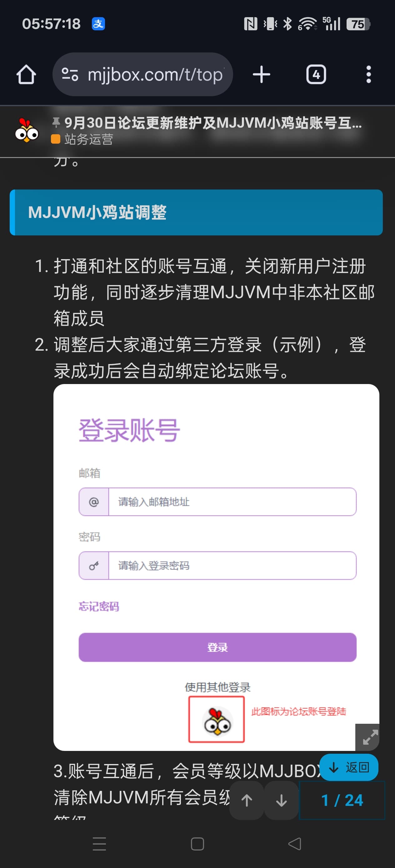395x868 pixels.
Task: Open the 1 / 24 post progress navigator
Action: click(x=342, y=800)
